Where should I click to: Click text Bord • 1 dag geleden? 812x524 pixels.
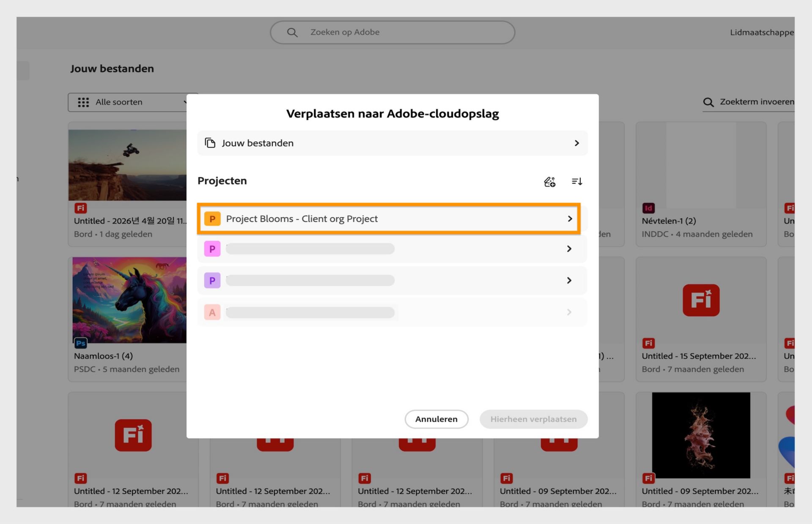pos(113,234)
